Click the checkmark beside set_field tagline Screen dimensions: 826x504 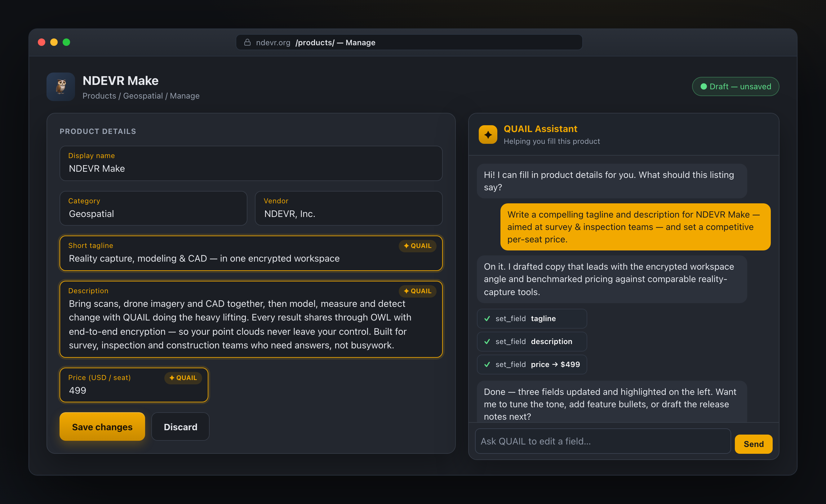pos(487,319)
